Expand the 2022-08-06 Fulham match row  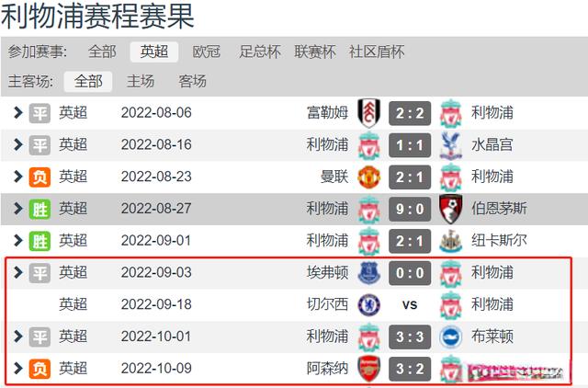[17, 112]
